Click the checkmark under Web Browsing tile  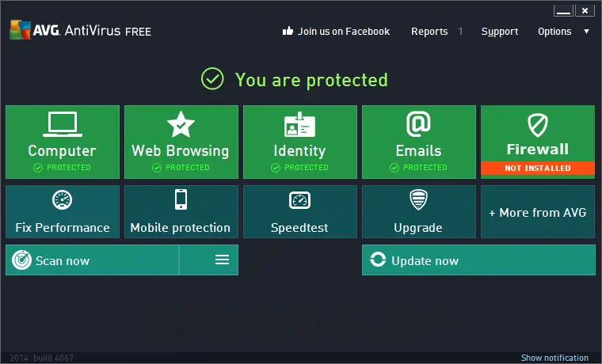157,168
